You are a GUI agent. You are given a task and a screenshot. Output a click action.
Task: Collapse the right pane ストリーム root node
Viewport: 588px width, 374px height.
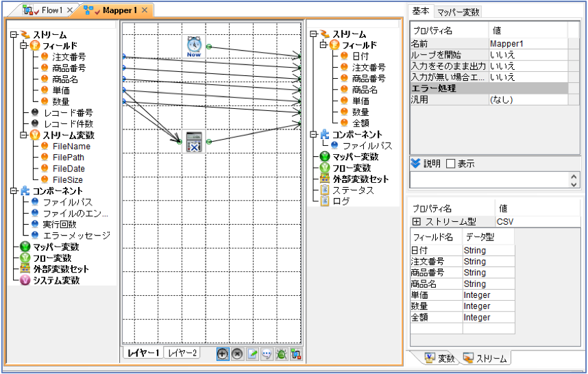point(314,34)
